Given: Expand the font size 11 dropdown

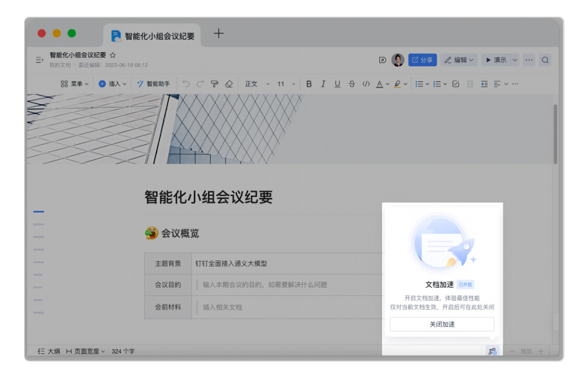Looking at the screenshot, I should 286,84.
